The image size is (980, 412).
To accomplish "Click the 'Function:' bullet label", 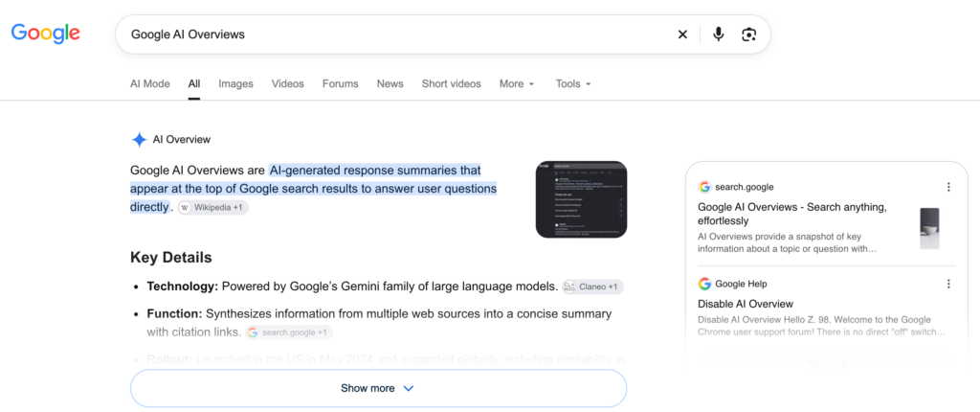I will tap(174, 313).
